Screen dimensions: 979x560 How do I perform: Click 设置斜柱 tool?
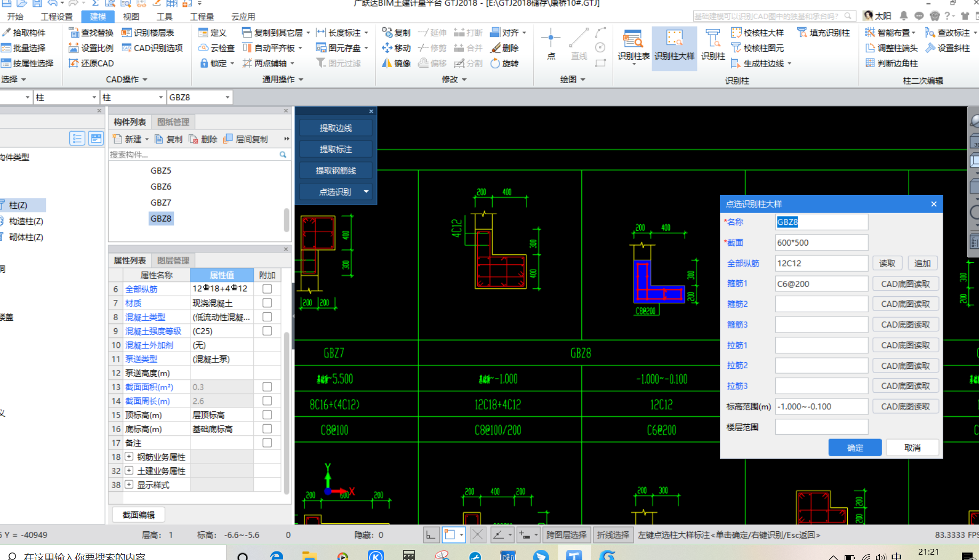pyautogui.click(x=948, y=48)
